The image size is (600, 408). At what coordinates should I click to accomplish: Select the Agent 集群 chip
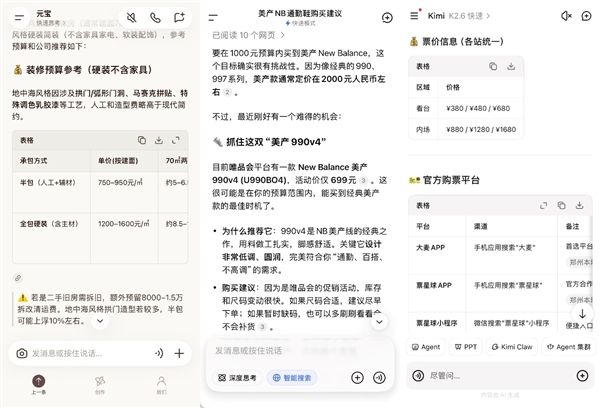point(569,347)
